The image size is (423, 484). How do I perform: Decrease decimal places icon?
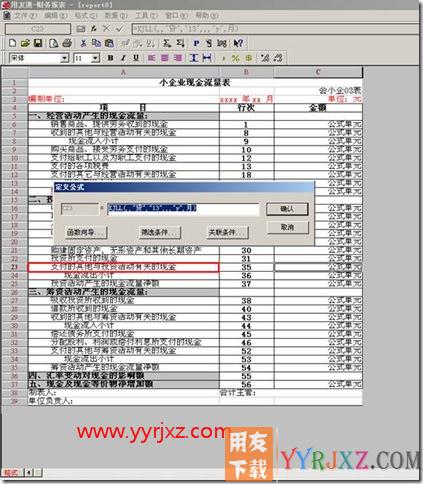278,58
